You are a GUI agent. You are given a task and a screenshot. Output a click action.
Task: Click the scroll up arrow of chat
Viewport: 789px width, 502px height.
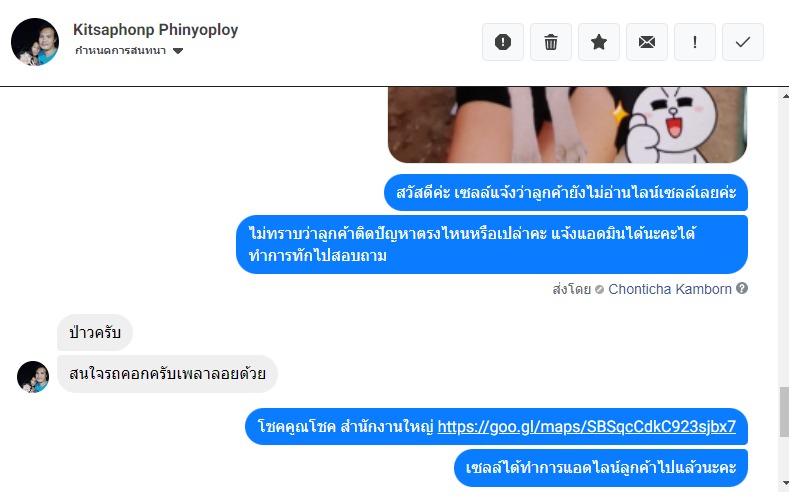coord(784,95)
